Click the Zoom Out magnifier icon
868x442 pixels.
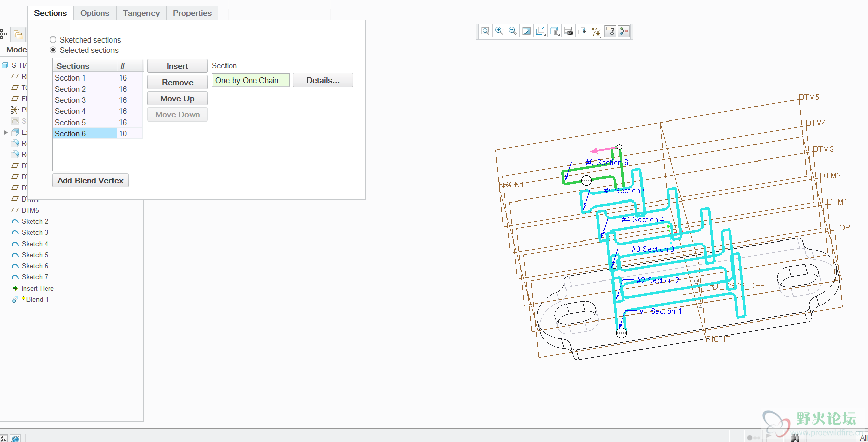pos(513,31)
